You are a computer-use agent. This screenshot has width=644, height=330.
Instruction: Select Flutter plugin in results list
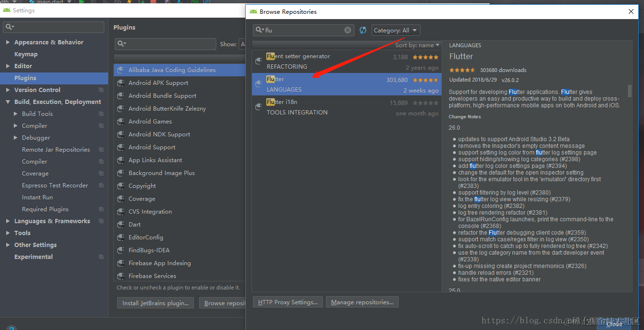click(x=347, y=84)
